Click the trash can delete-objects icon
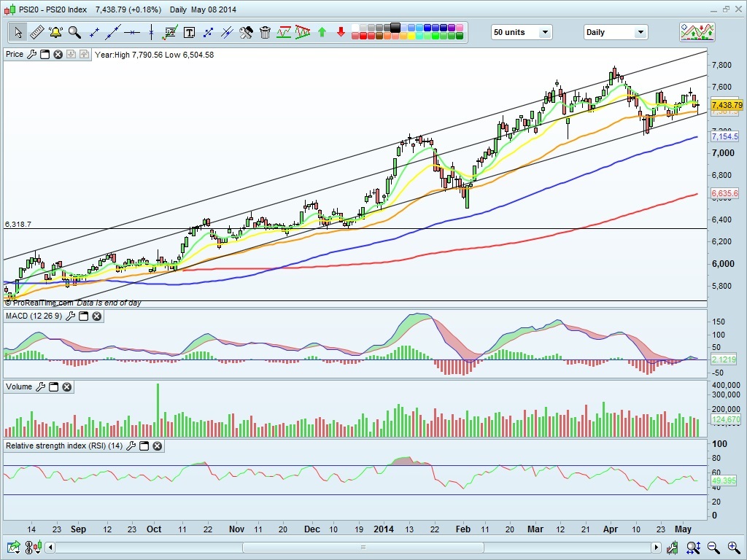Screen dimensions: 747x560 tap(265, 32)
